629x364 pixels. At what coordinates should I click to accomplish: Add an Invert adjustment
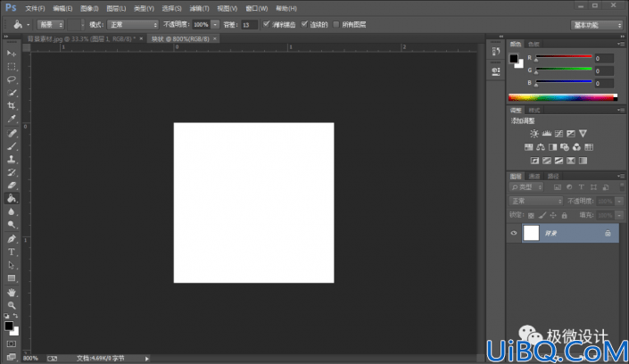534,161
